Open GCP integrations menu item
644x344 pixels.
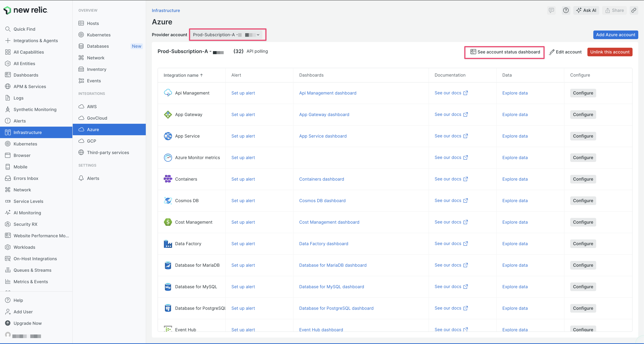coord(92,141)
